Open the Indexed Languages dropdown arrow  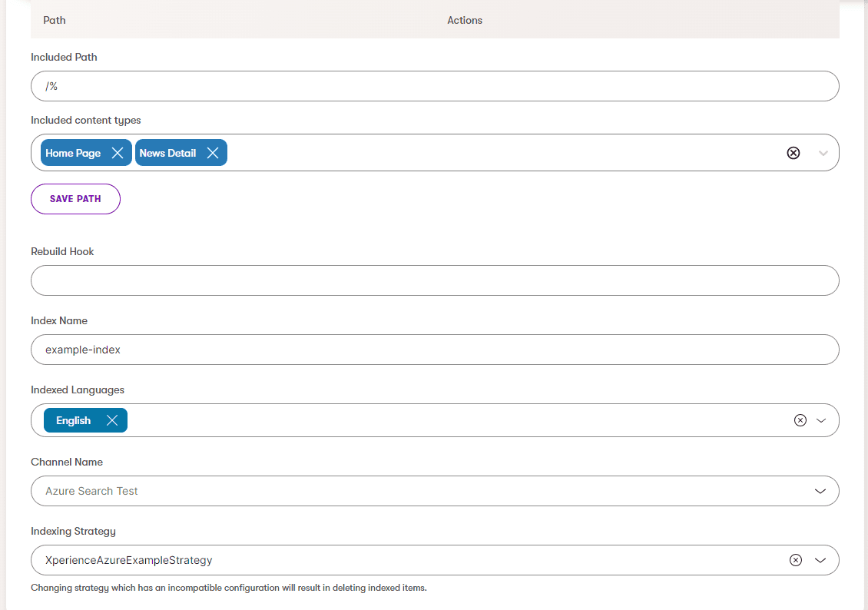pyautogui.click(x=821, y=421)
